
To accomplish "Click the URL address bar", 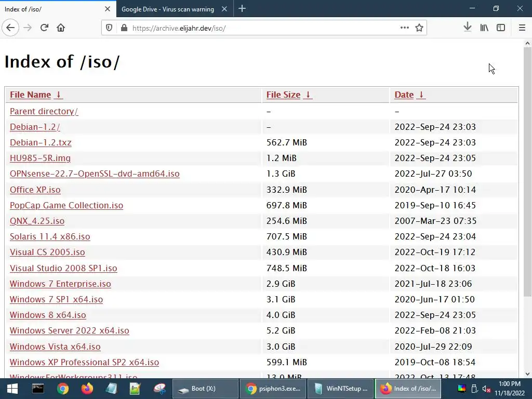I will [x=264, y=28].
